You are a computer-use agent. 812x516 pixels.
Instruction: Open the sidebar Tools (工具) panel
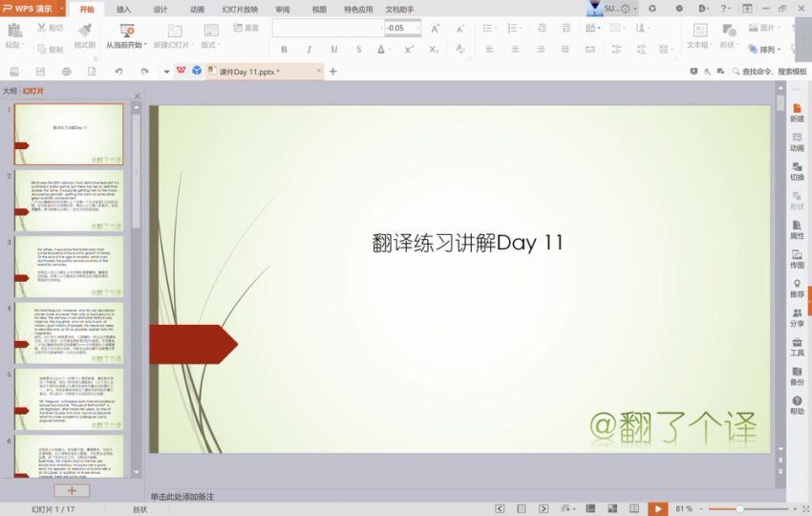pos(797,346)
